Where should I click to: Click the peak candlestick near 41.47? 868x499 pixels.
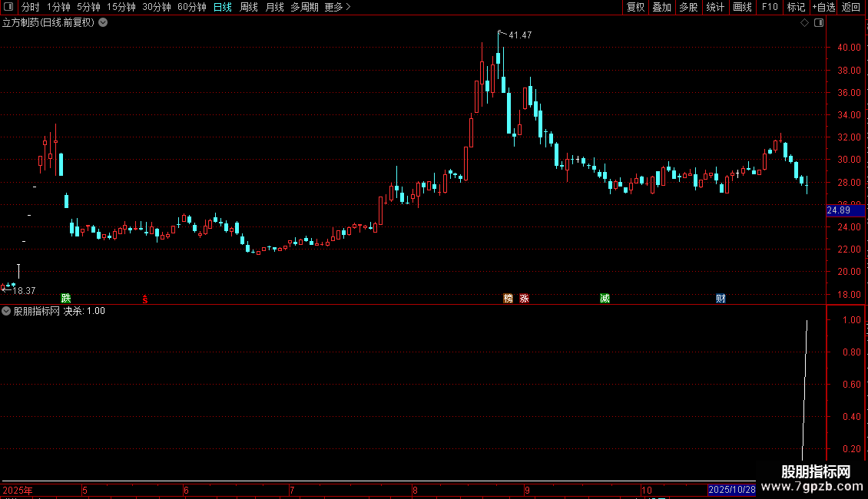[x=499, y=58]
